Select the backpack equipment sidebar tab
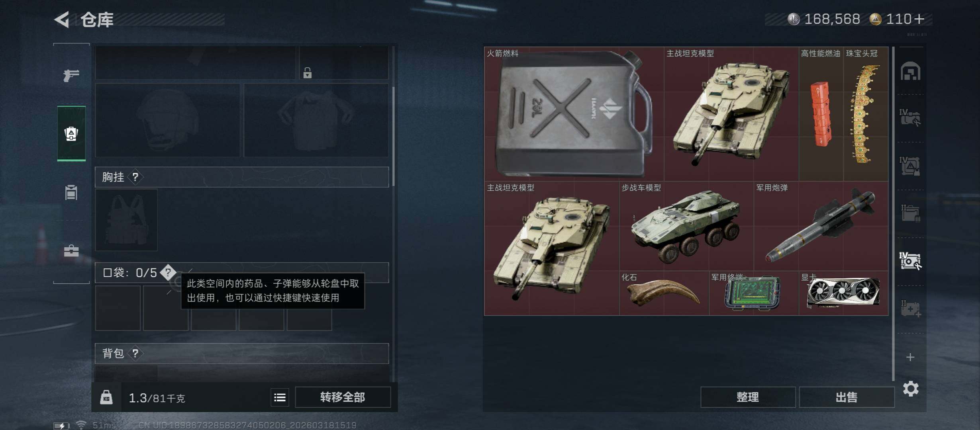Image resolution: width=980 pixels, height=430 pixels. (x=71, y=133)
